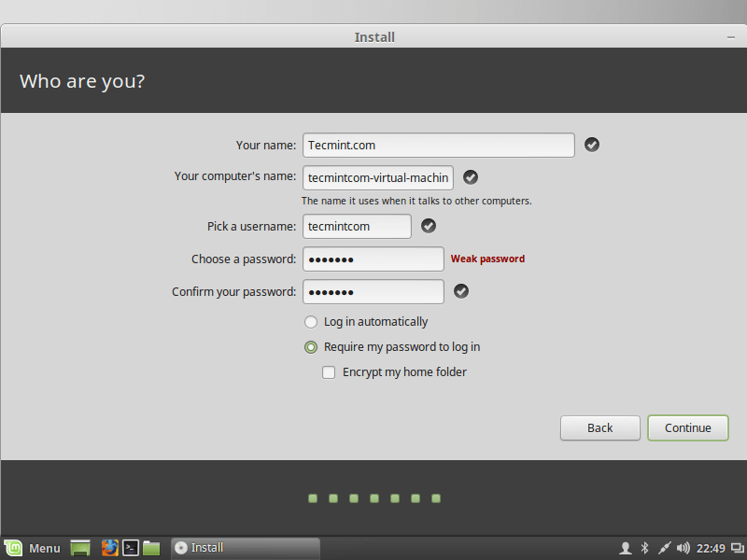The width and height of the screenshot is (747, 560).
Task: Enable Encrypt my home folder checkbox
Action: [x=329, y=372]
